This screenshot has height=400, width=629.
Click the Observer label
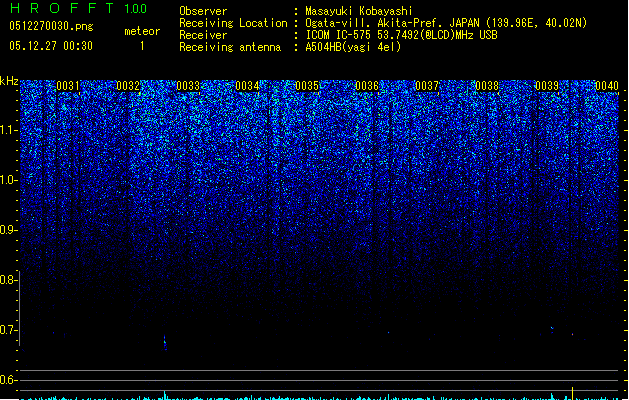[x=203, y=11]
